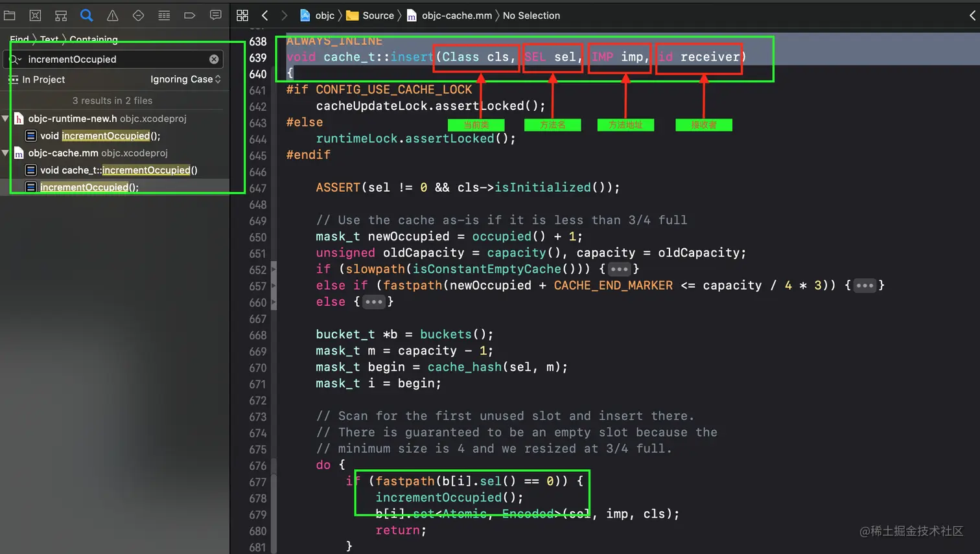Collapse the objc-cache.mm results group

(5, 153)
